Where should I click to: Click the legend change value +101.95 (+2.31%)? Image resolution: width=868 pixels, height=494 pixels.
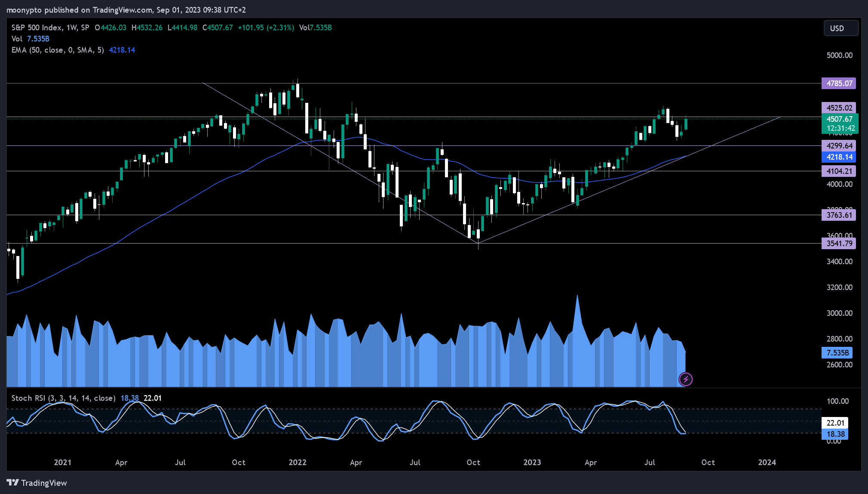click(266, 28)
